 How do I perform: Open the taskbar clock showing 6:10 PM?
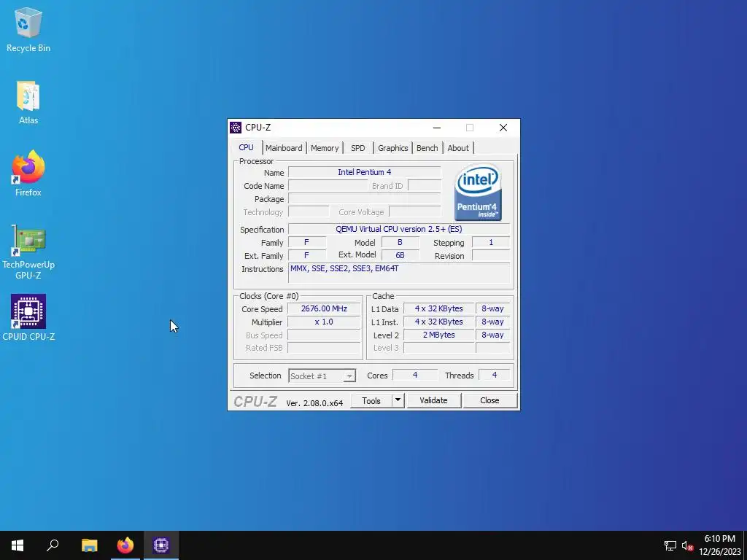(x=720, y=545)
